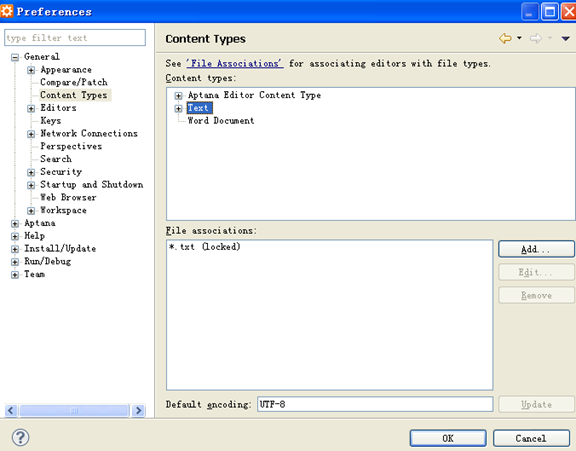The height and width of the screenshot is (451, 576).
Task: Select Perspectives preference page
Action: click(71, 146)
